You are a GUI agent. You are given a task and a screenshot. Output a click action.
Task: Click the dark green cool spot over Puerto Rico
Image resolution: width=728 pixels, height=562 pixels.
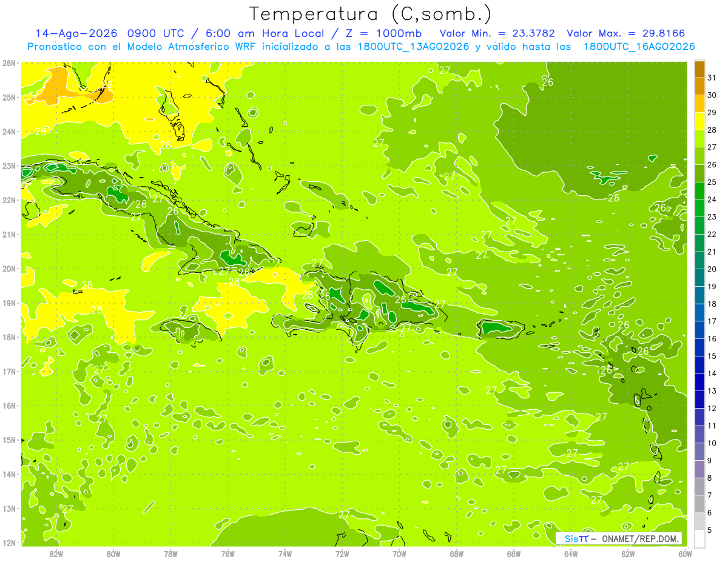[x=497, y=328]
